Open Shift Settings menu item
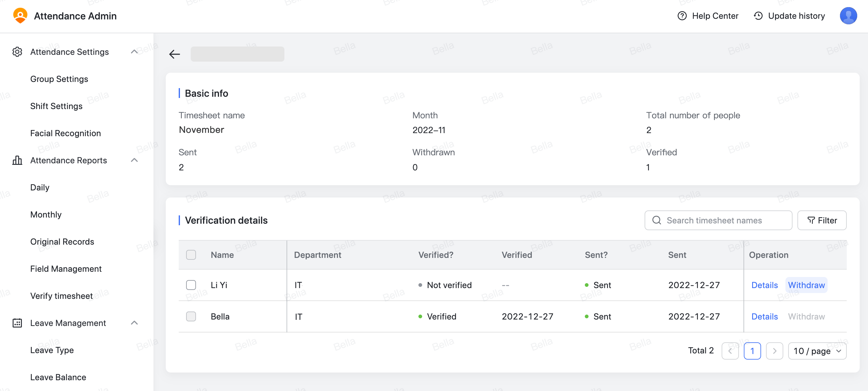Viewport: 868px width, 391px height. click(56, 106)
